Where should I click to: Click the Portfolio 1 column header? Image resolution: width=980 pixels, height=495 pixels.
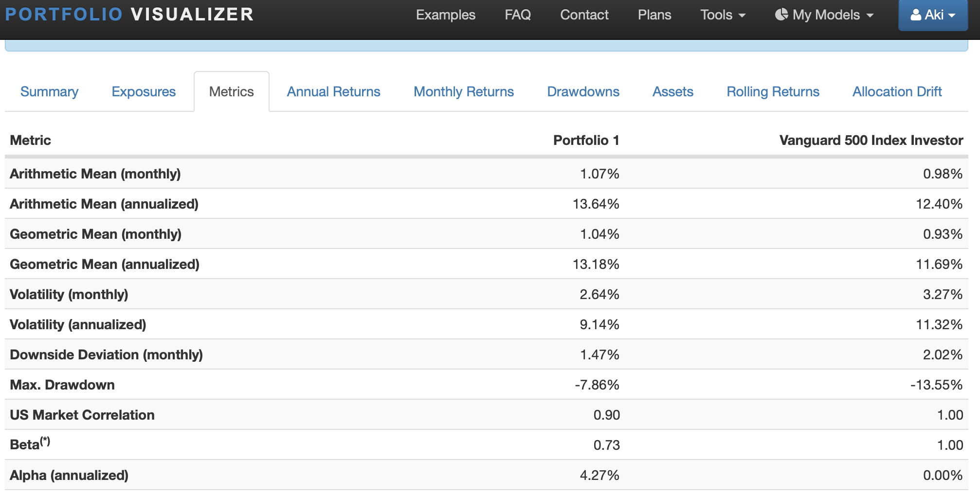[x=586, y=140]
